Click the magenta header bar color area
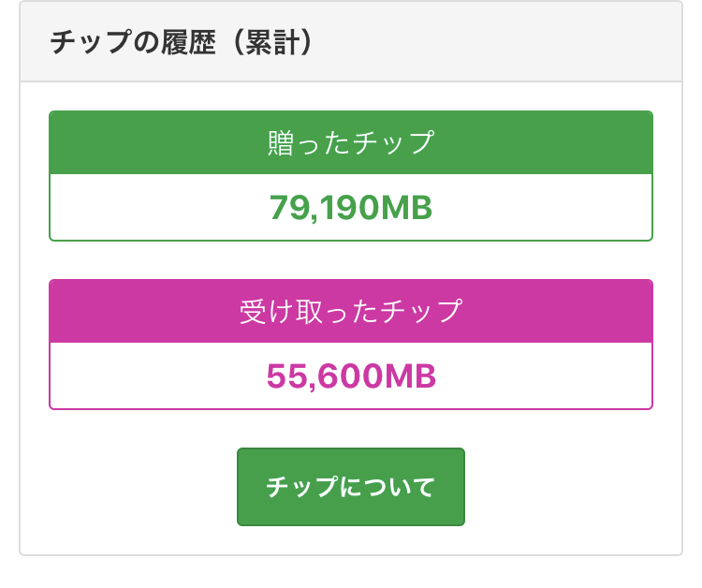 pos(562,311)
